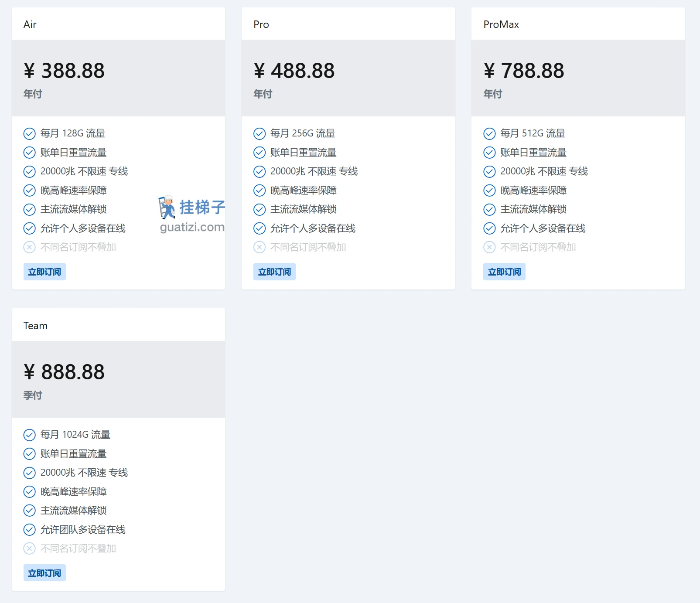This screenshot has width=700, height=603.
Task: Click the 季付 billing label
Action: (33, 395)
